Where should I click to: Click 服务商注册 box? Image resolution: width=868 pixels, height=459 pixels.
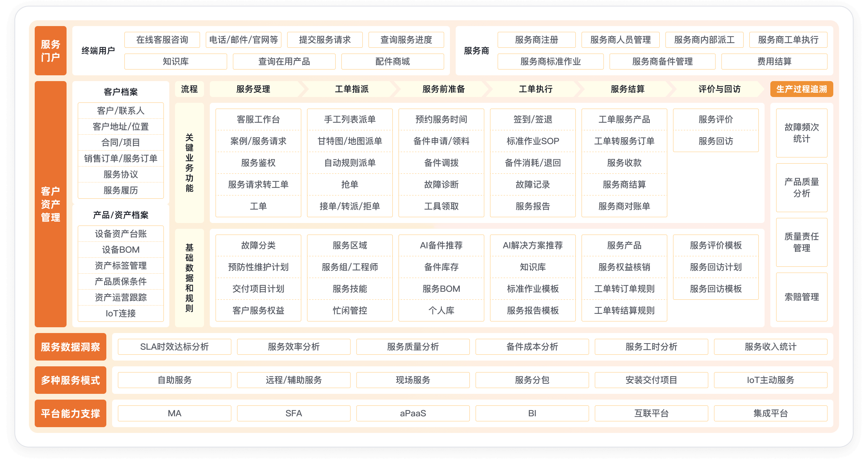[x=536, y=40]
